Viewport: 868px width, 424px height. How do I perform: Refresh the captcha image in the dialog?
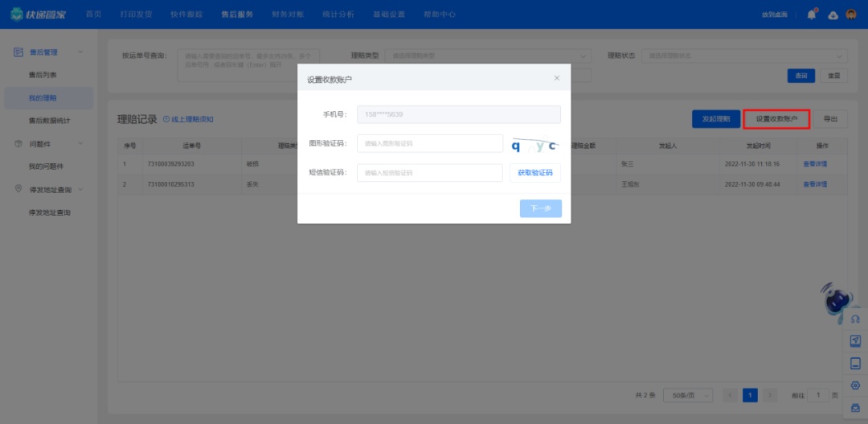tap(535, 144)
